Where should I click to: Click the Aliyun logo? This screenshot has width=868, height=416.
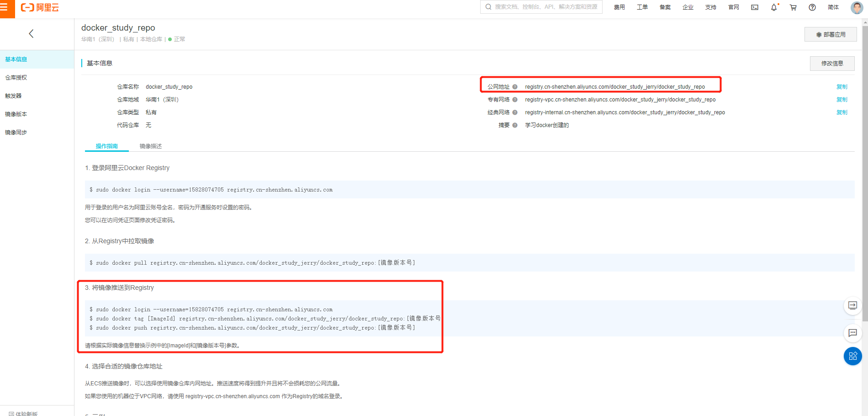tap(40, 7)
